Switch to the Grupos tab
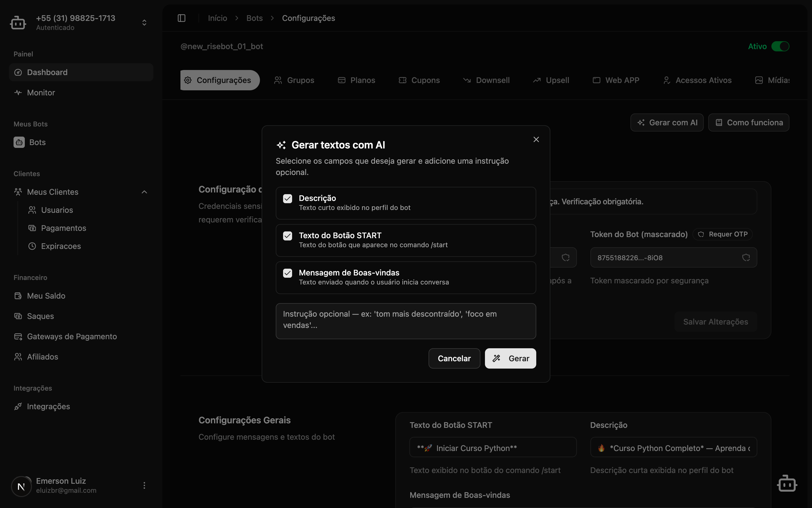Screen dimensions: 812x508 pos(294,80)
